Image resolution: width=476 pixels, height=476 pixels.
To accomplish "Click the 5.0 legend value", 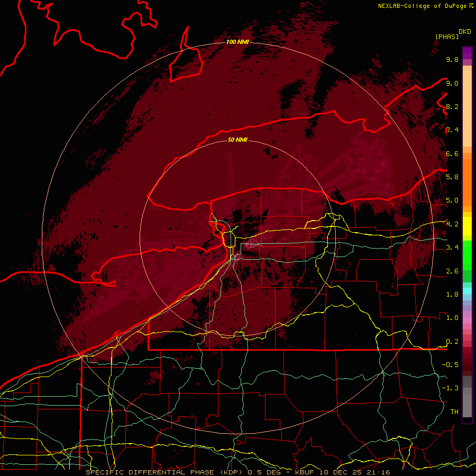I will pos(452,200).
